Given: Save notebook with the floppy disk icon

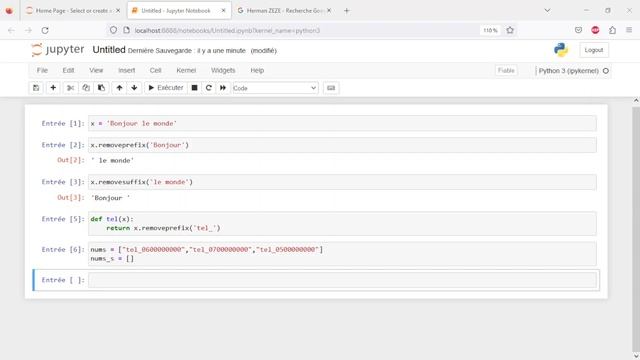Looking at the screenshot, I should click(36, 88).
